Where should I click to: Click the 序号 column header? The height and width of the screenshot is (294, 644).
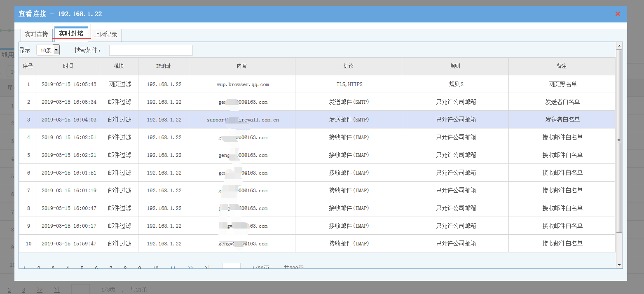tap(28, 66)
